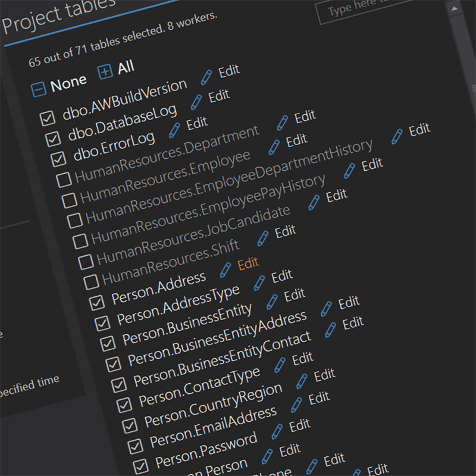Click the minus icon next to None
Viewport: 476px width, 476px height.
tap(39, 89)
